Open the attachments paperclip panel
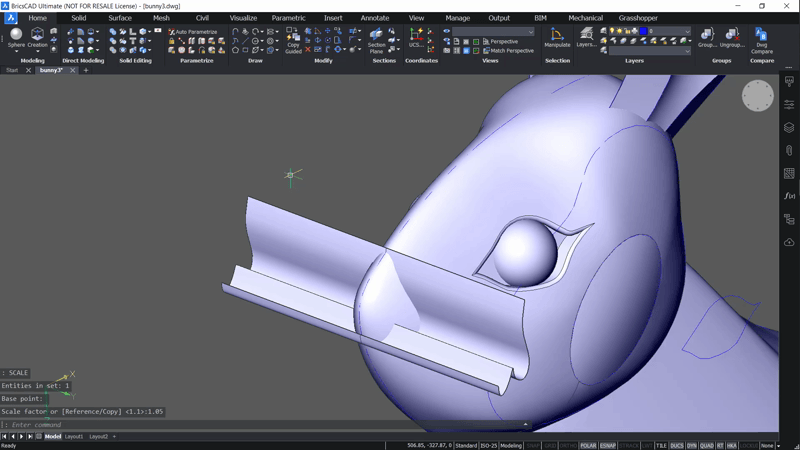This screenshot has height=450, width=800. tap(789, 151)
